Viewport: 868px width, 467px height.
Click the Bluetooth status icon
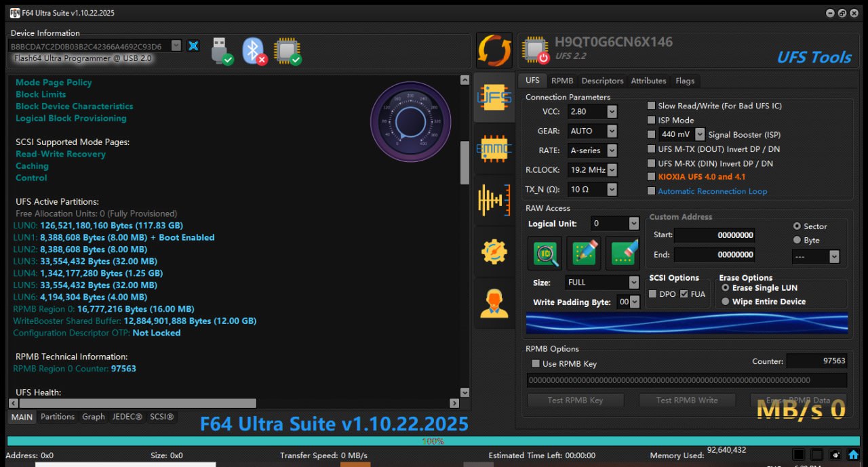(x=254, y=51)
